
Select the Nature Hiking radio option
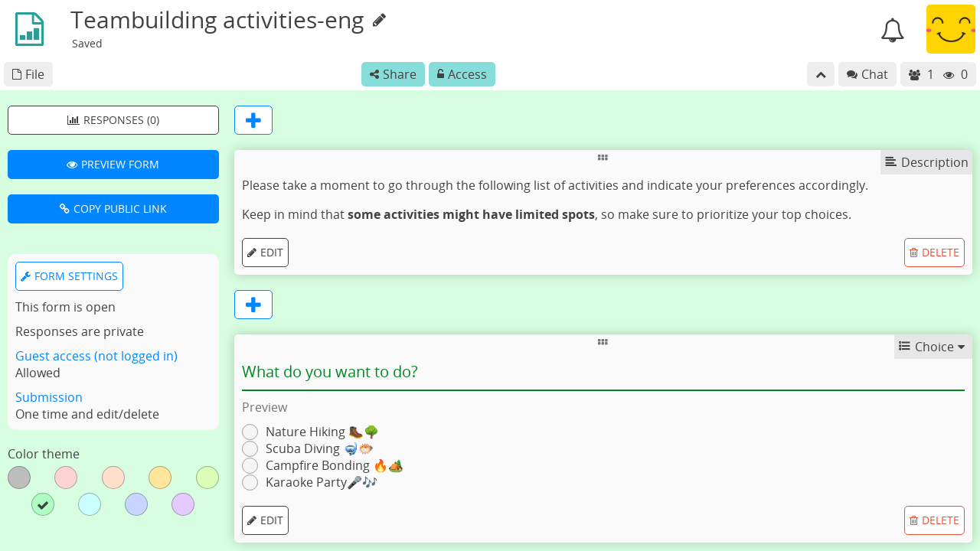click(250, 432)
